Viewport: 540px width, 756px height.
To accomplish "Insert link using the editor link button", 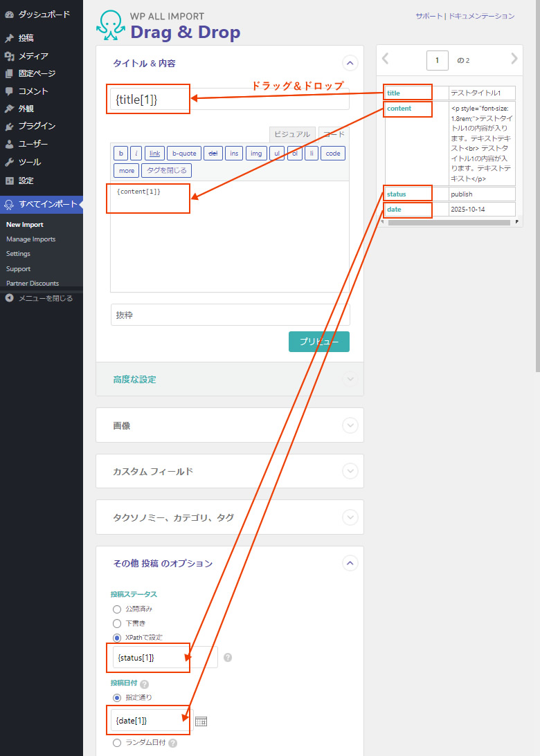I will [154, 154].
